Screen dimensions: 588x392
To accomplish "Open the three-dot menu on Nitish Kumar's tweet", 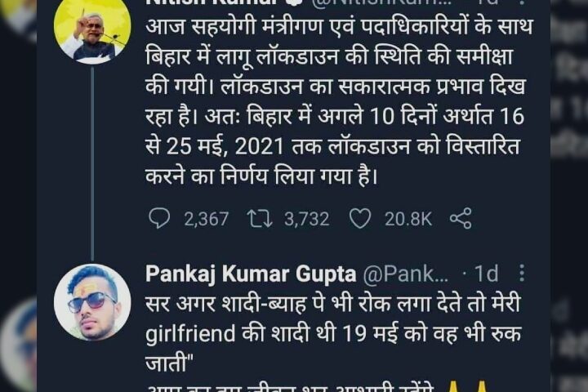I will 522,2.
